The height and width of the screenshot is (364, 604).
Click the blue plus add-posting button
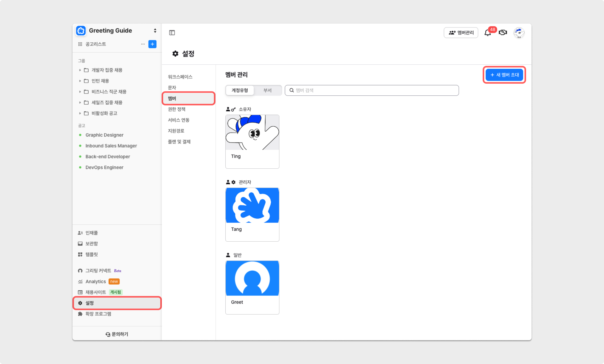(152, 44)
